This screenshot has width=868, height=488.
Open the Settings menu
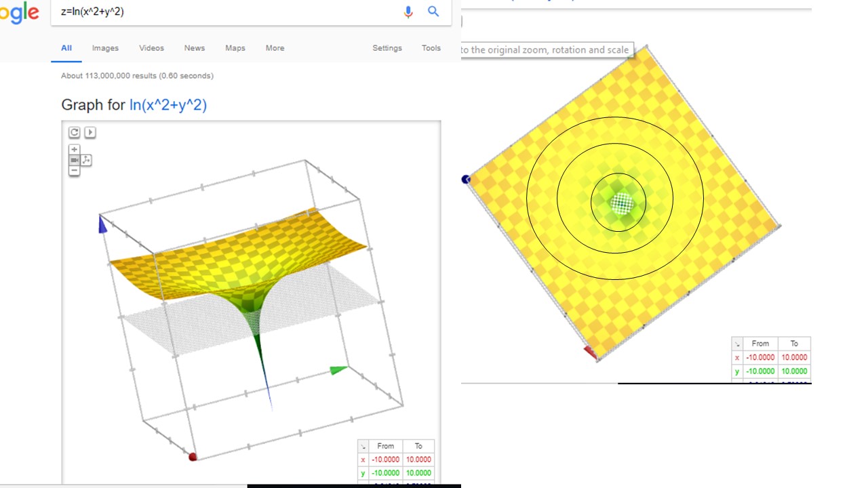(387, 48)
